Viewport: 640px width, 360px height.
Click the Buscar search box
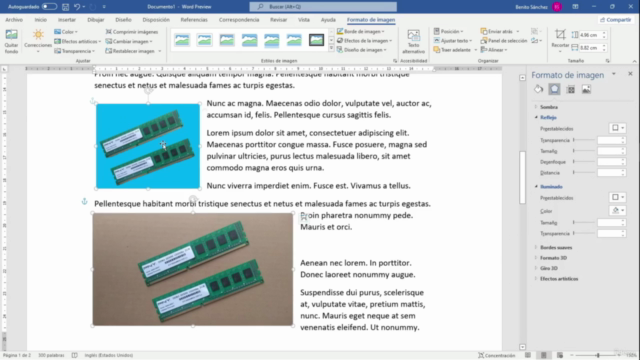coord(323,7)
